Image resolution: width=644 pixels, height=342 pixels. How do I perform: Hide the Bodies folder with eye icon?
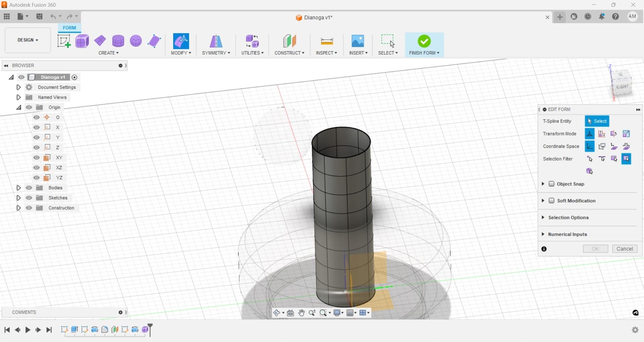click(x=29, y=188)
